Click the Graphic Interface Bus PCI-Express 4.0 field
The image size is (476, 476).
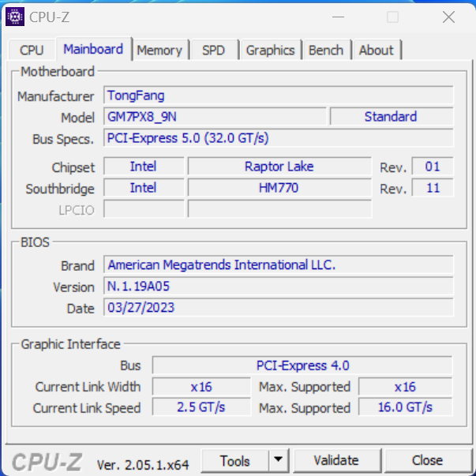click(x=302, y=365)
